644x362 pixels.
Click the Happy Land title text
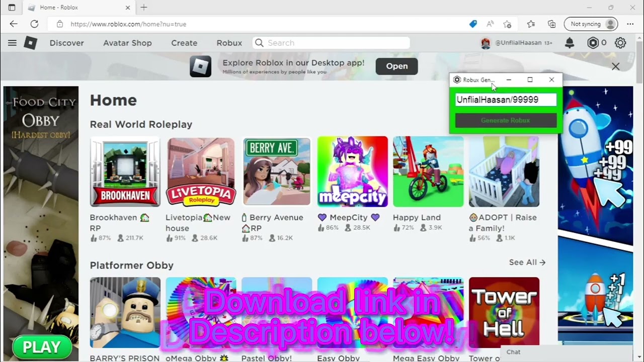click(417, 218)
